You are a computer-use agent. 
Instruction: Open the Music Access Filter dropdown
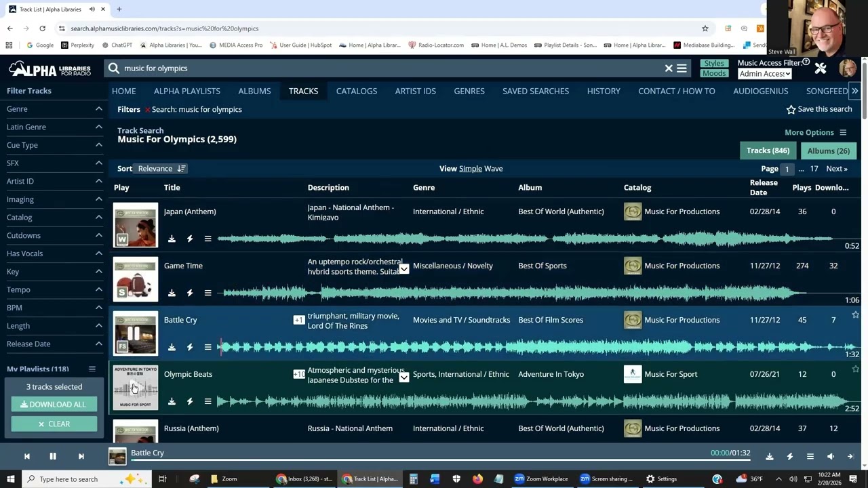(765, 74)
